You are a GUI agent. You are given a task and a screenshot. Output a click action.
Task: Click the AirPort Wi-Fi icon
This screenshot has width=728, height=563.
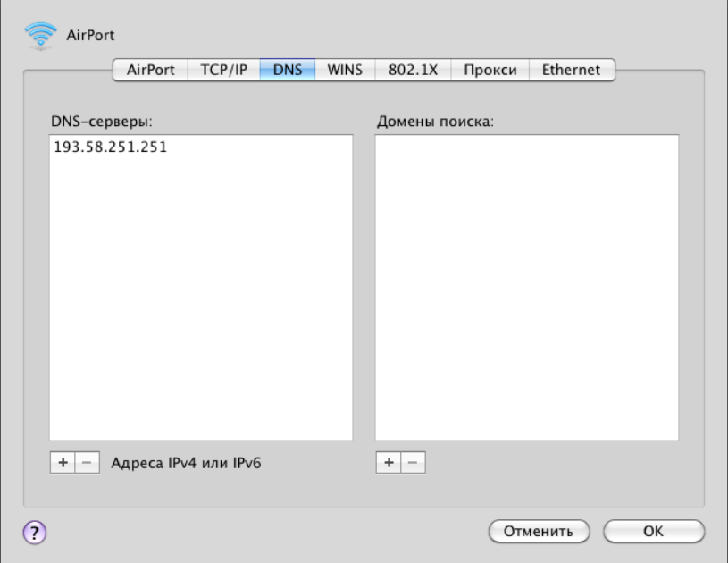coord(38,35)
